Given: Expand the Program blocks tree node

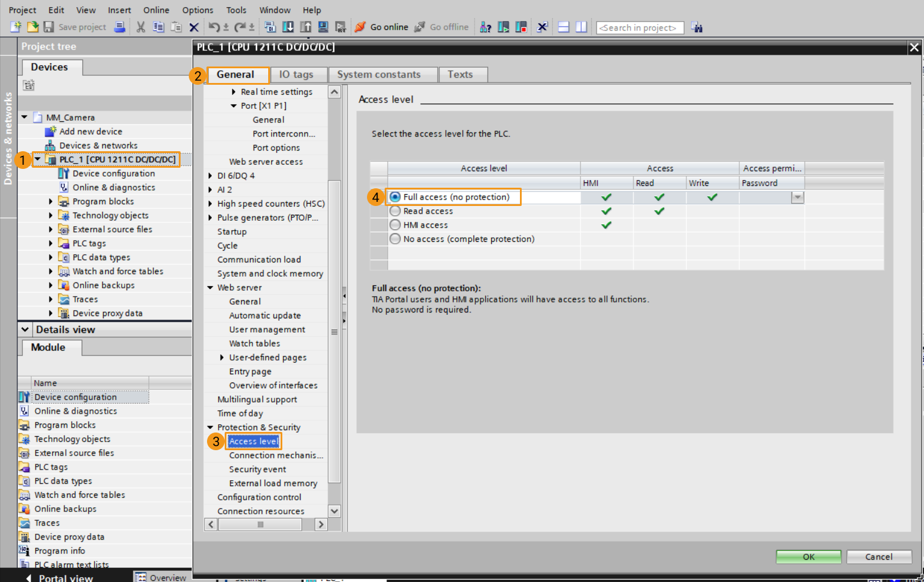Looking at the screenshot, I should coord(51,201).
